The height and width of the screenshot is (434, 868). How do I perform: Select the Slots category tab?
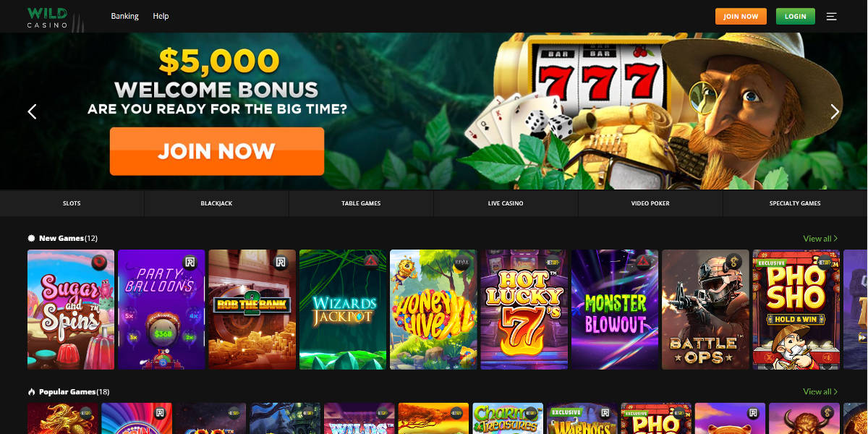(x=72, y=203)
